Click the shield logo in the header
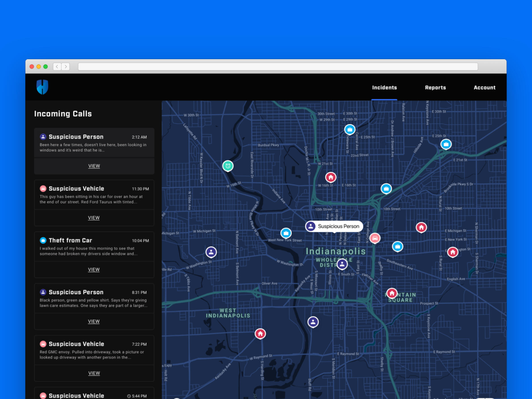 tap(42, 87)
